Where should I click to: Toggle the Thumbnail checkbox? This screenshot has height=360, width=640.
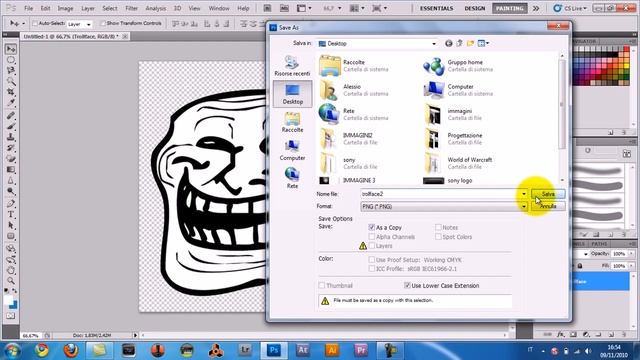coord(322,285)
